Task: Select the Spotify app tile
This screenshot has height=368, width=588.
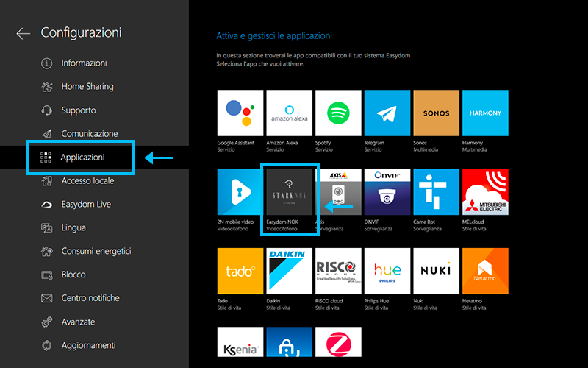Action: 338,113
